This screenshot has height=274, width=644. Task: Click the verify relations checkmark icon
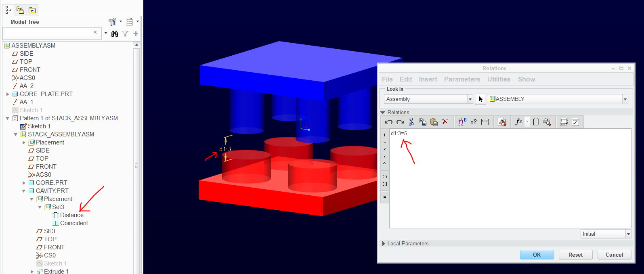coord(575,122)
